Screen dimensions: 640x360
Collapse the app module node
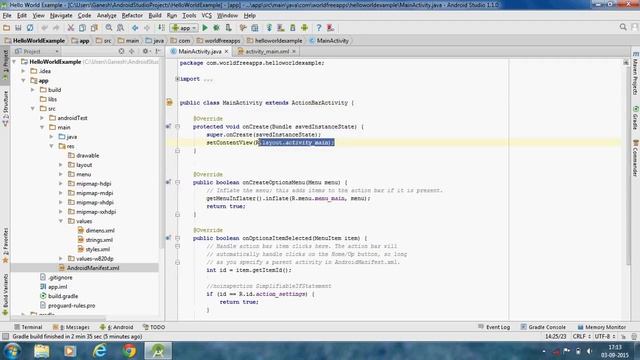[23, 80]
